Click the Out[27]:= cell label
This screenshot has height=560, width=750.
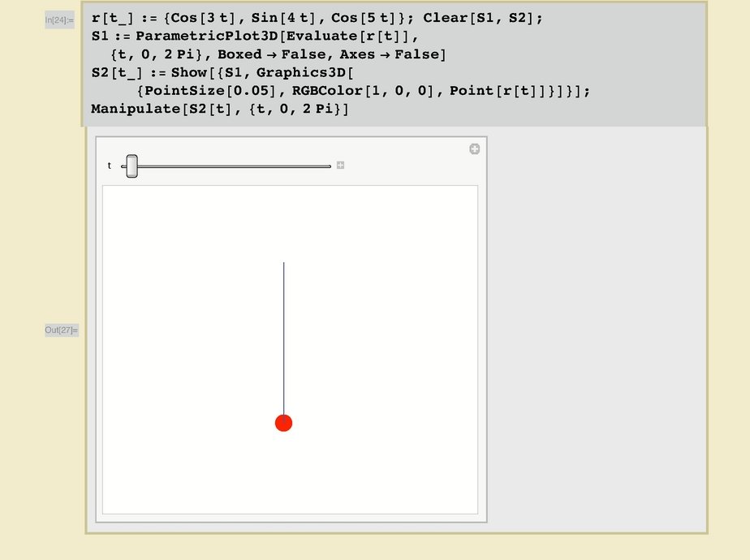point(61,330)
